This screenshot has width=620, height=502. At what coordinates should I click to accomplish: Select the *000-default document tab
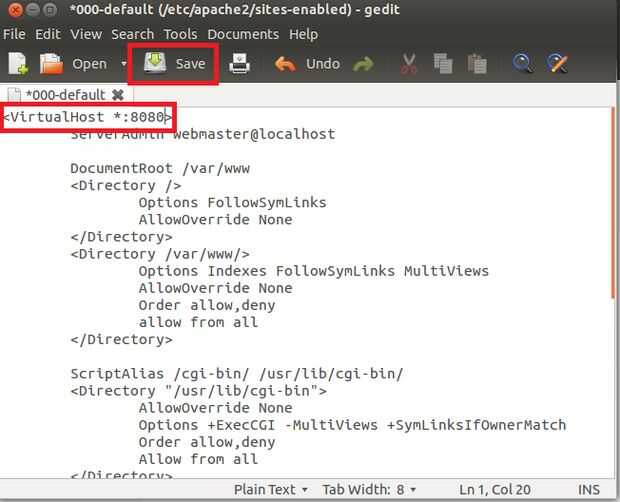pos(66,95)
